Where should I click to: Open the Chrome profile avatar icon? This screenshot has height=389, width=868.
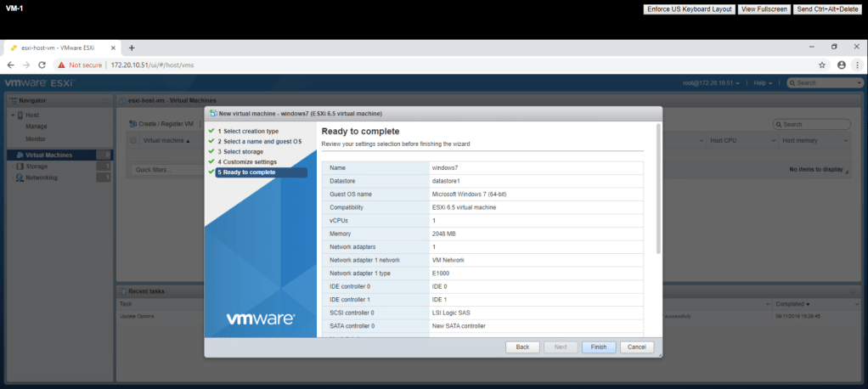coord(842,65)
